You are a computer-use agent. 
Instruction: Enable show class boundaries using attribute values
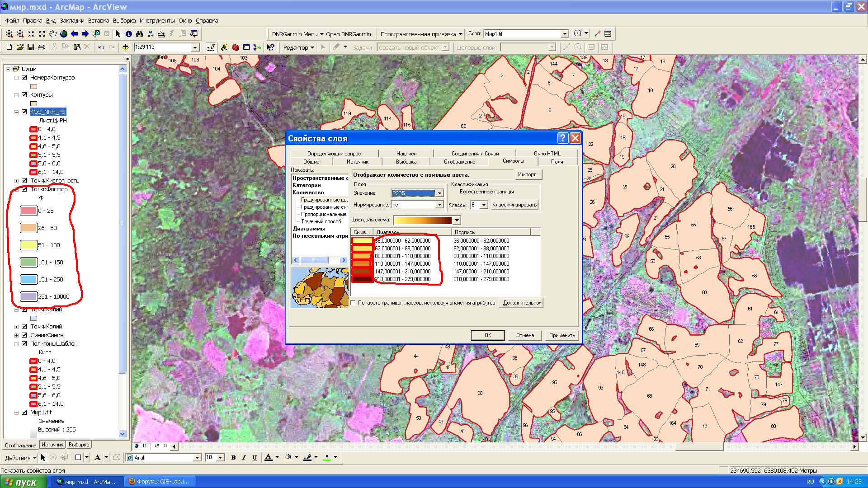[x=353, y=303]
